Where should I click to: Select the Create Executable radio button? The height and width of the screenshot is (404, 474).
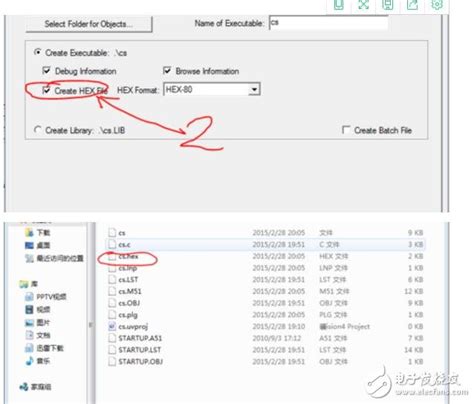click(x=38, y=52)
